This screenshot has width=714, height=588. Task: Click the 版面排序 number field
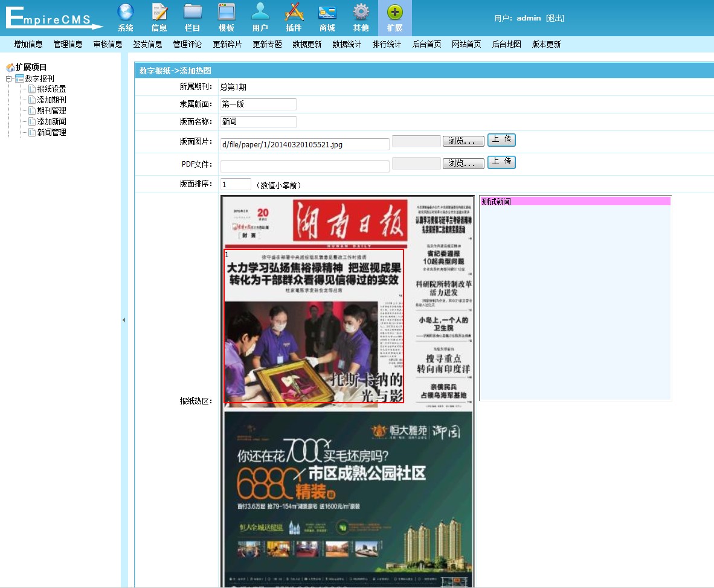(x=236, y=184)
